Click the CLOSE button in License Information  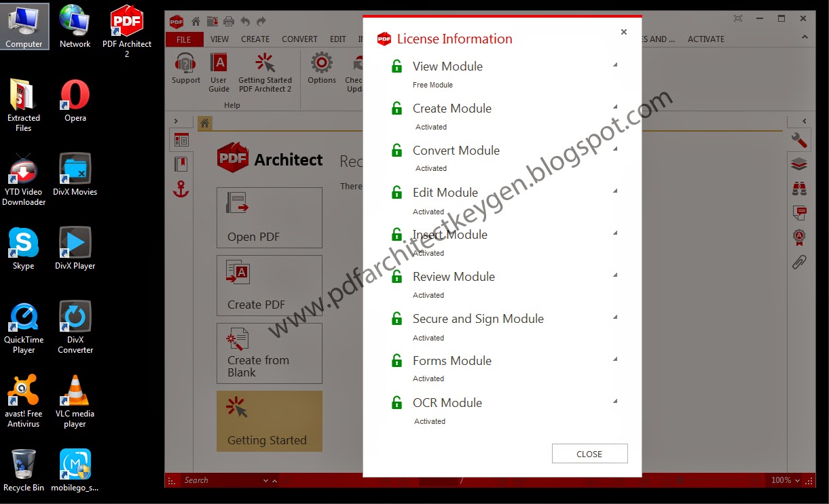click(x=589, y=454)
